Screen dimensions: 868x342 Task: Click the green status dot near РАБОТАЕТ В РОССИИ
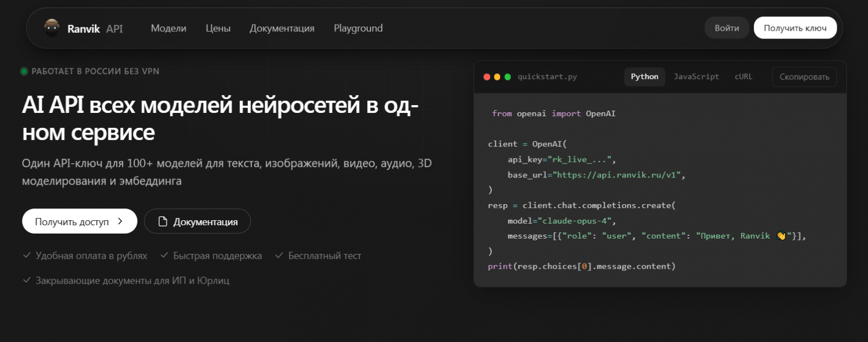pyautogui.click(x=24, y=71)
